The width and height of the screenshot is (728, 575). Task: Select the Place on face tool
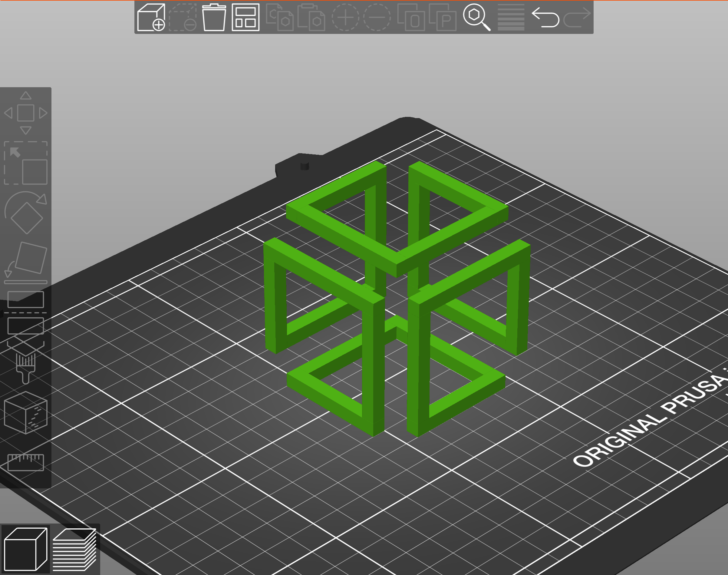point(26,263)
